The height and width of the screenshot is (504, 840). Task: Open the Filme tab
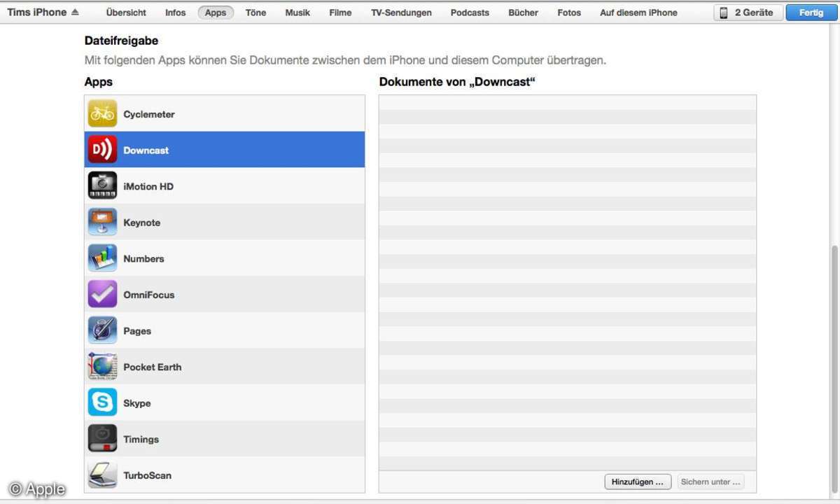tap(340, 13)
